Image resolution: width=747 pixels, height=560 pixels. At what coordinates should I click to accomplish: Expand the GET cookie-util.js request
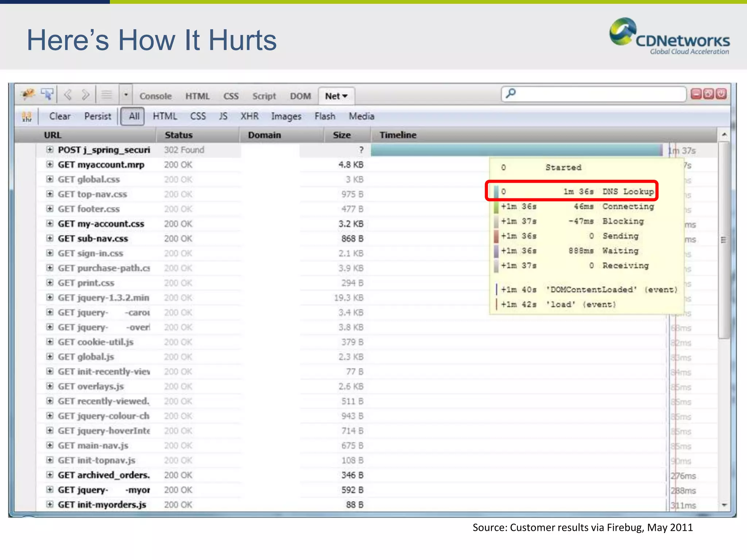click(x=50, y=342)
